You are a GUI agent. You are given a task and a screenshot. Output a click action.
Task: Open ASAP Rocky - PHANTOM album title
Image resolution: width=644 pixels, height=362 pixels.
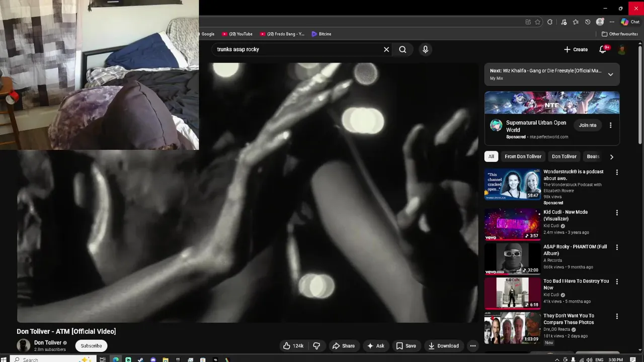(x=575, y=250)
